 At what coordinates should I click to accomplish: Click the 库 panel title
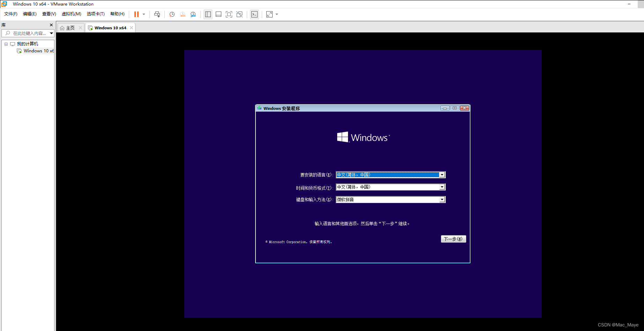tap(3, 25)
